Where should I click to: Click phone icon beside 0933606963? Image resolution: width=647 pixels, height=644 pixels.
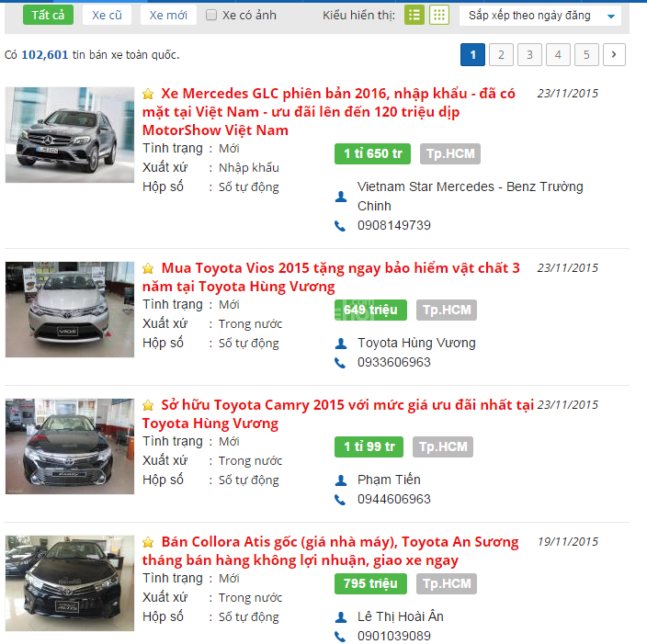(340, 363)
